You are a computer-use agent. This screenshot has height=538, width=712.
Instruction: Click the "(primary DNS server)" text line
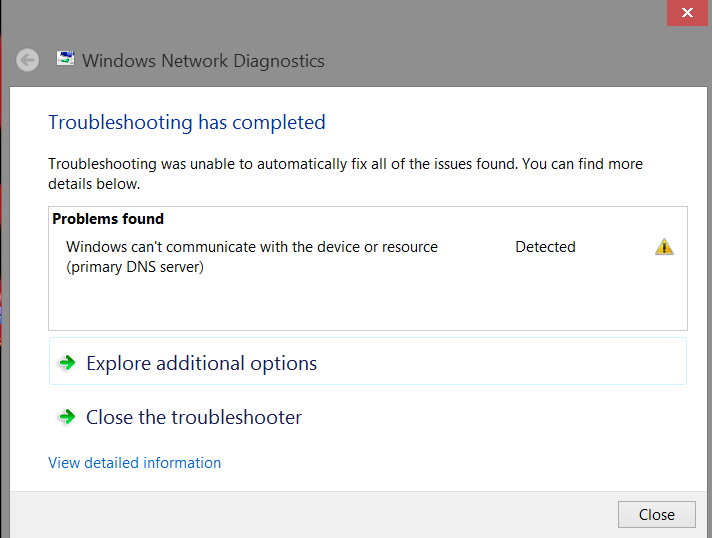(135, 267)
